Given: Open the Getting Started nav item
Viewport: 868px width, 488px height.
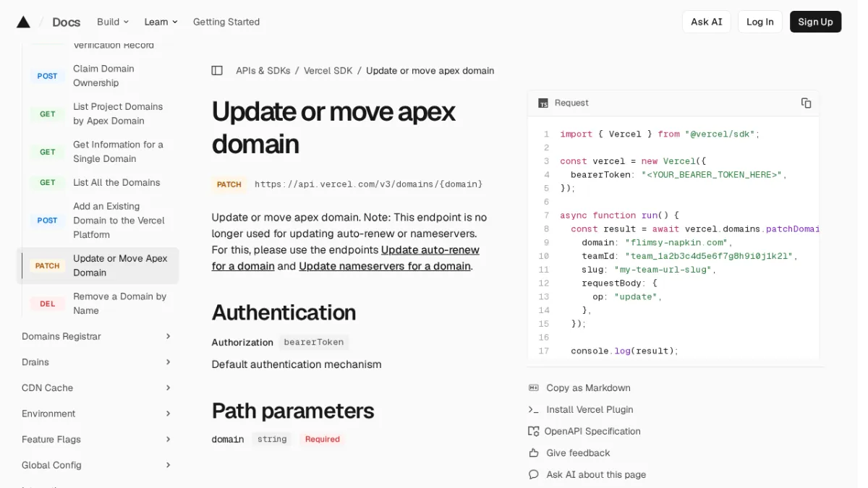Looking at the screenshot, I should 226,22.
